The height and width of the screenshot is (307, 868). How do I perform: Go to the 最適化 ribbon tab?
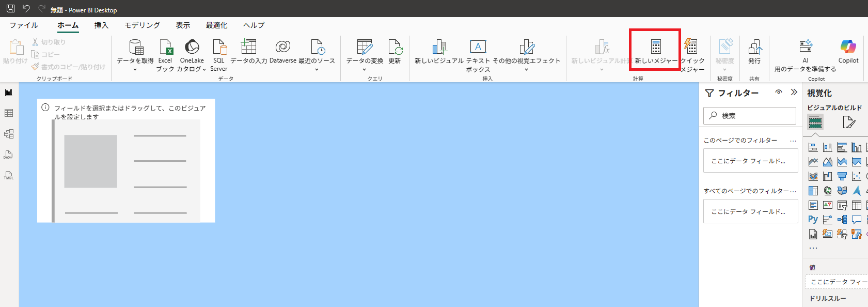216,25
